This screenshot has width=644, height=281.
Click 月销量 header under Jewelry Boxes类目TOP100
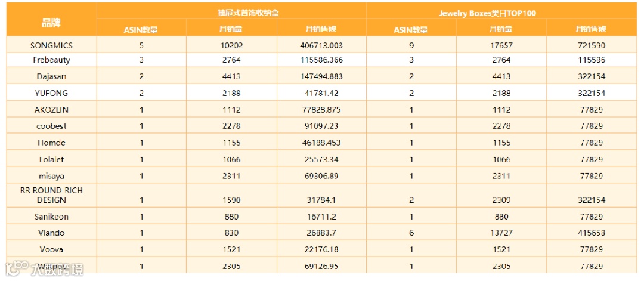(x=501, y=29)
